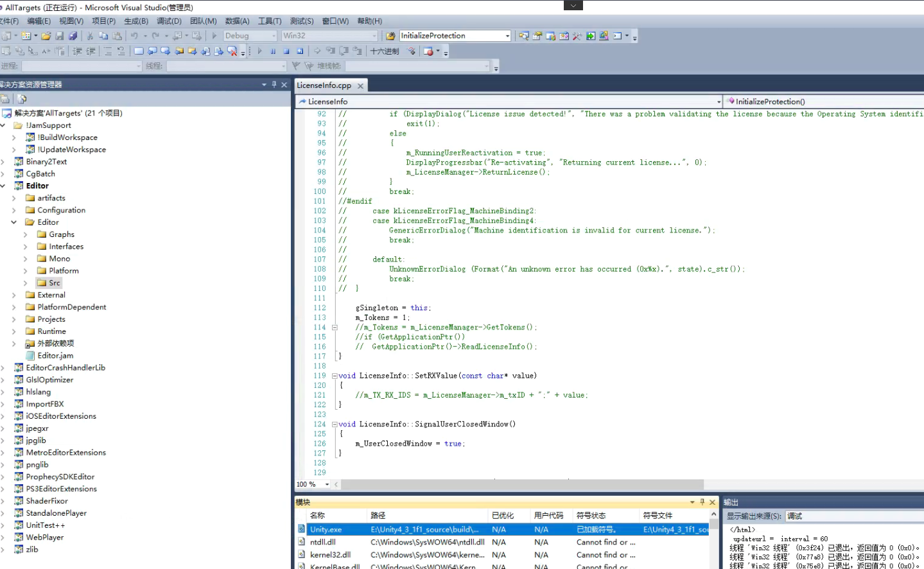
Task: Click the Stop Debugging icon
Action: pos(287,51)
